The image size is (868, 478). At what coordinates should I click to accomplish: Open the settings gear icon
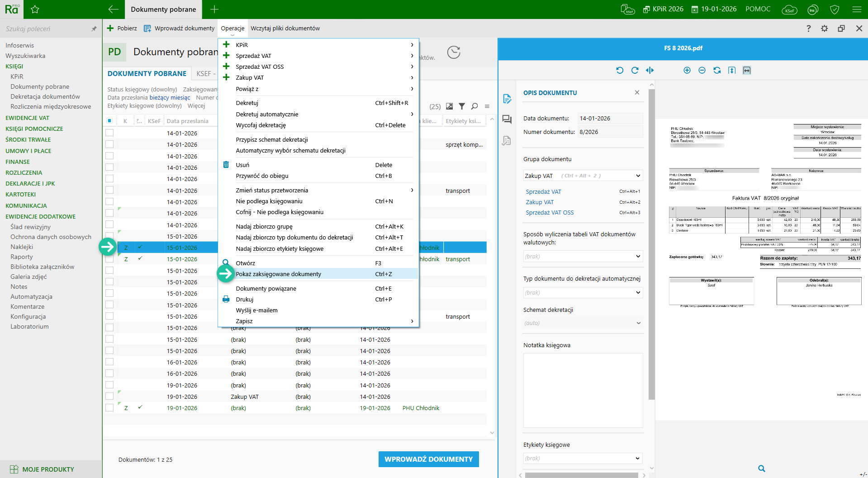(x=824, y=29)
